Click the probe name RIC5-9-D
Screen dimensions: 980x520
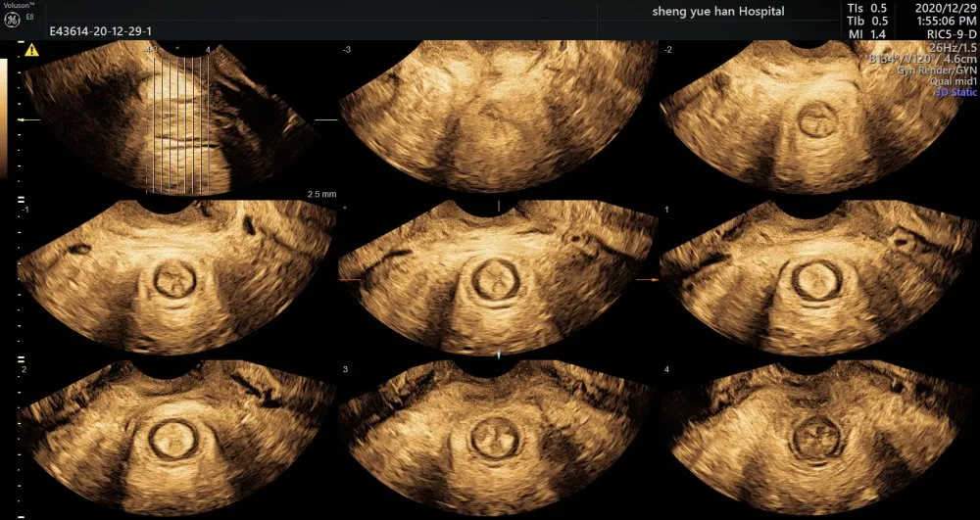tap(953, 34)
